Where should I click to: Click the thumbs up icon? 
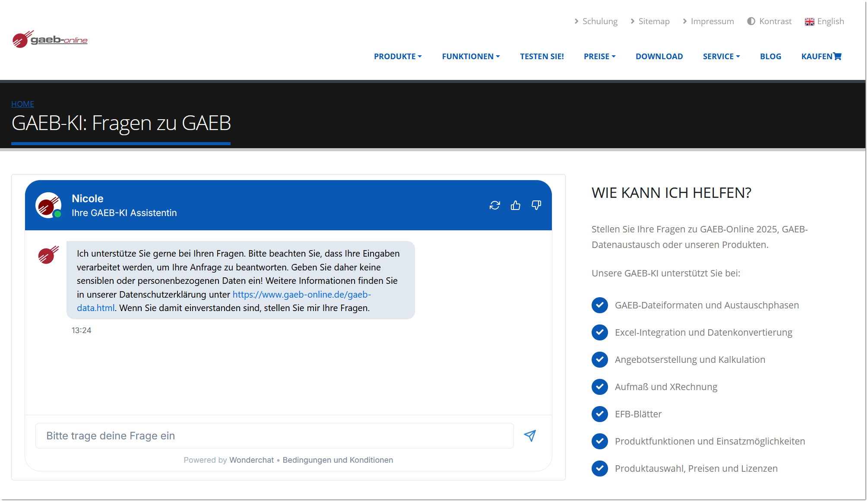pos(515,205)
